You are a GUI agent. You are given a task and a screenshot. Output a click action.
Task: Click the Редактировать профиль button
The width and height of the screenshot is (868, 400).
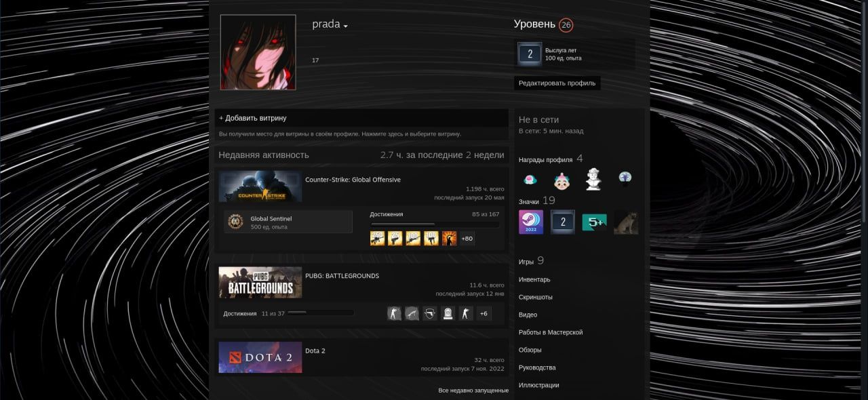point(557,83)
